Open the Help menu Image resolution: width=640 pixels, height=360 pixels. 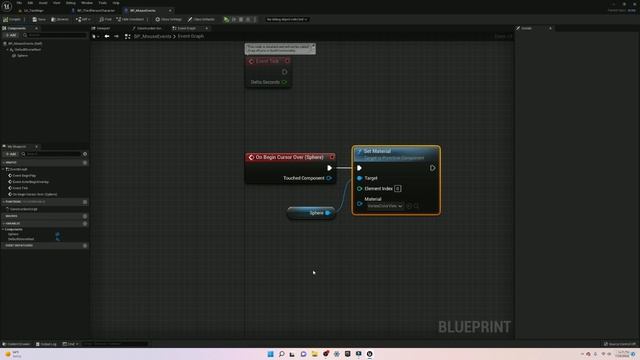click(x=116, y=3)
